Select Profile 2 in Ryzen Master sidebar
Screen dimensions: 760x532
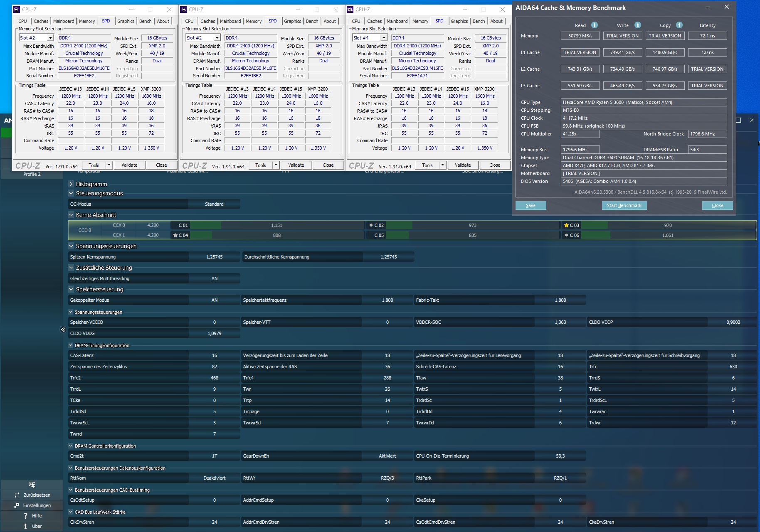[32, 174]
